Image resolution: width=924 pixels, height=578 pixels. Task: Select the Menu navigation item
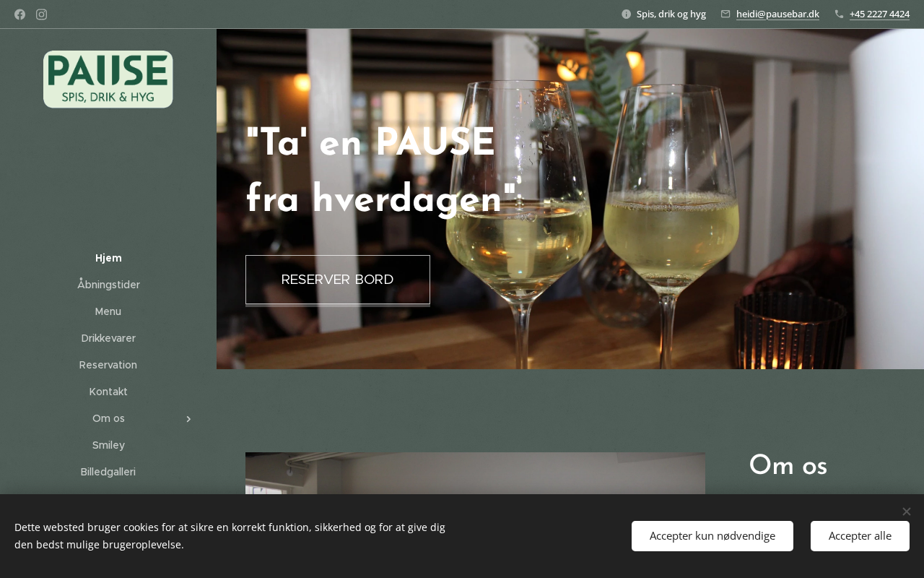coord(108,311)
